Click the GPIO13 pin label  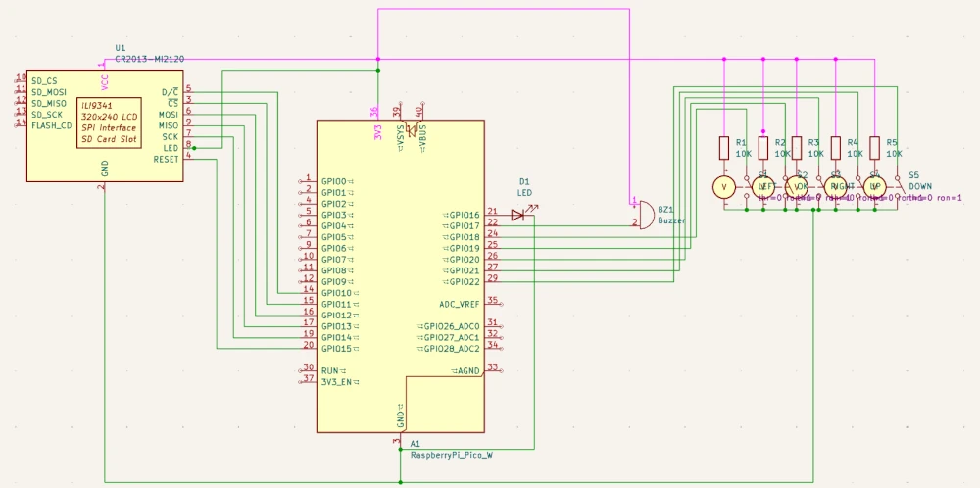point(336,326)
